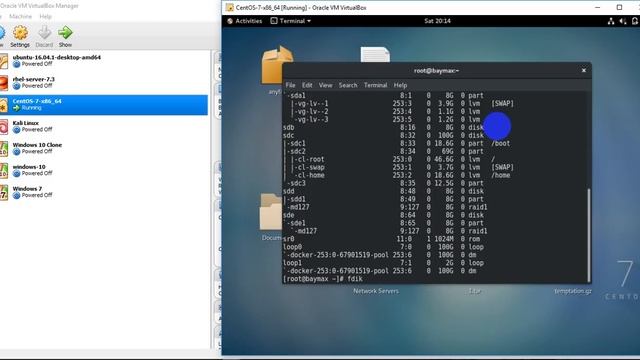Click the sdc1 /boot partition line

pos(397,143)
